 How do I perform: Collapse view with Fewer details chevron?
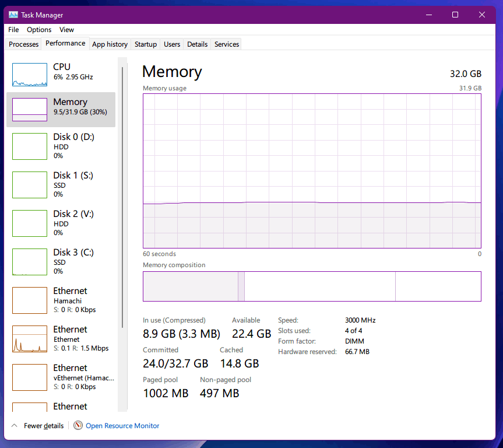[14, 425]
